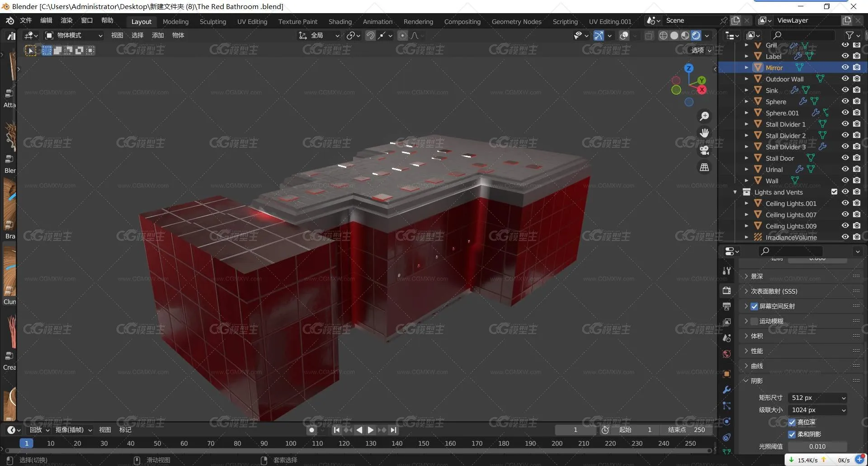This screenshot has height=466, width=868.
Task: Open the Output properties tab
Action: (727, 306)
